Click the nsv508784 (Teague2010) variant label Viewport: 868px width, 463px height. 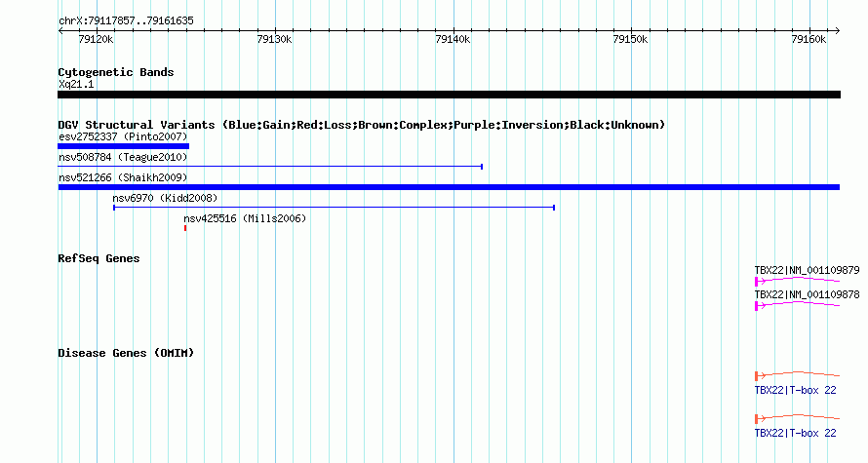tap(123, 157)
